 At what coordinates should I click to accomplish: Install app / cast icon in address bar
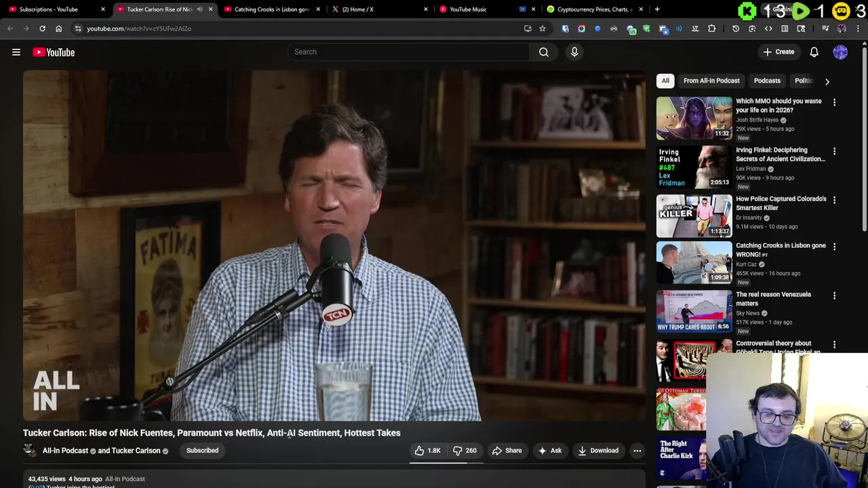[x=528, y=28]
